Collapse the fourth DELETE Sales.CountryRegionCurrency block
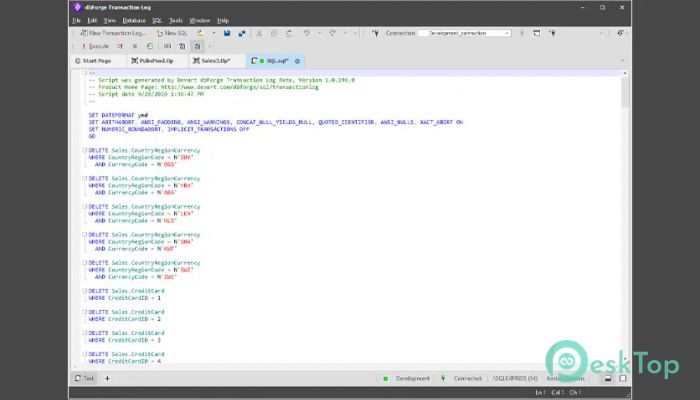 84,235
